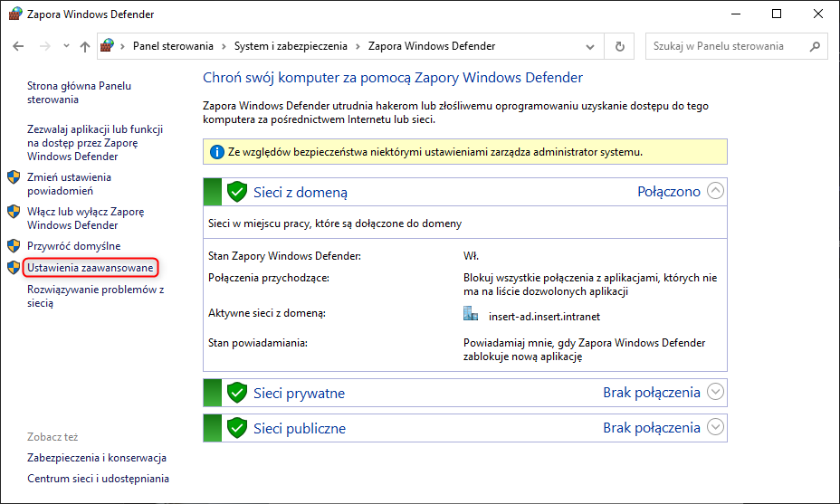
Task: Click the insert-ad.insert.intranet text
Action: click(544, 317)
